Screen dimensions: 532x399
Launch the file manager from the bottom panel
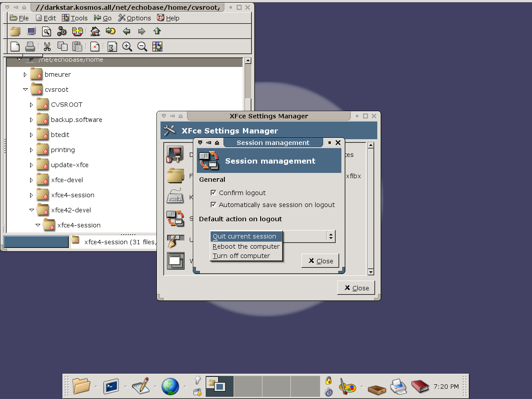pos(82,386)
